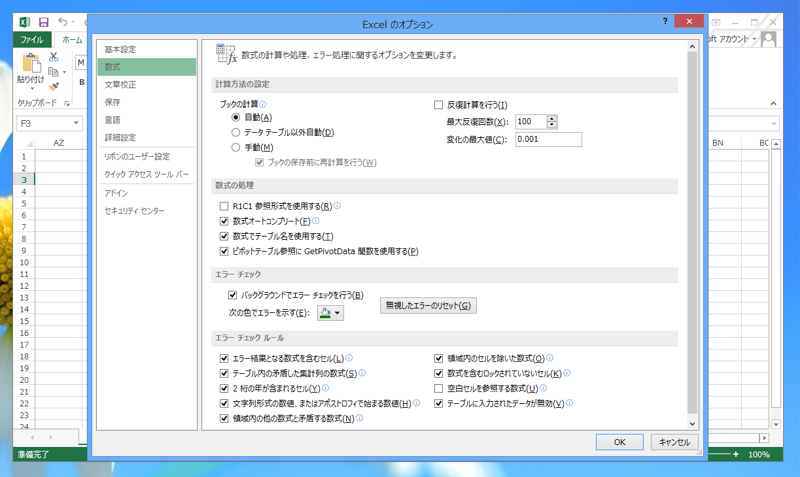The image size is (800, 477).
Task: Click the OK button
Action: point(619,442)
